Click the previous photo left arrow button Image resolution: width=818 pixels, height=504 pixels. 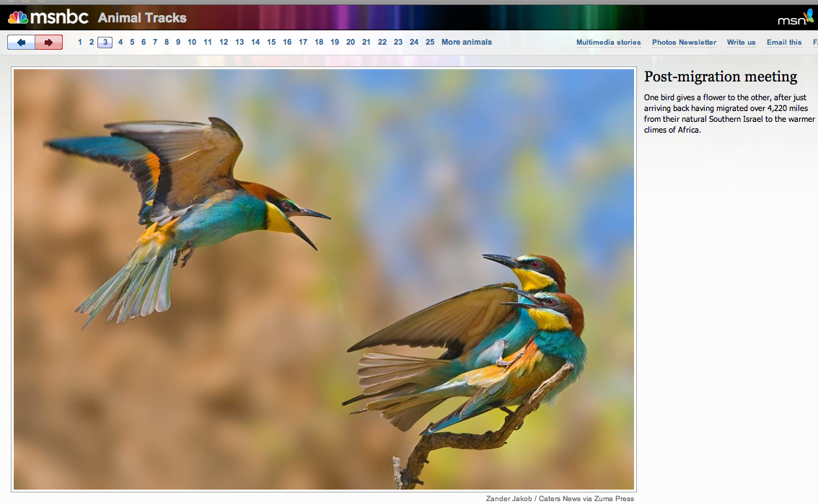[21, 43]
